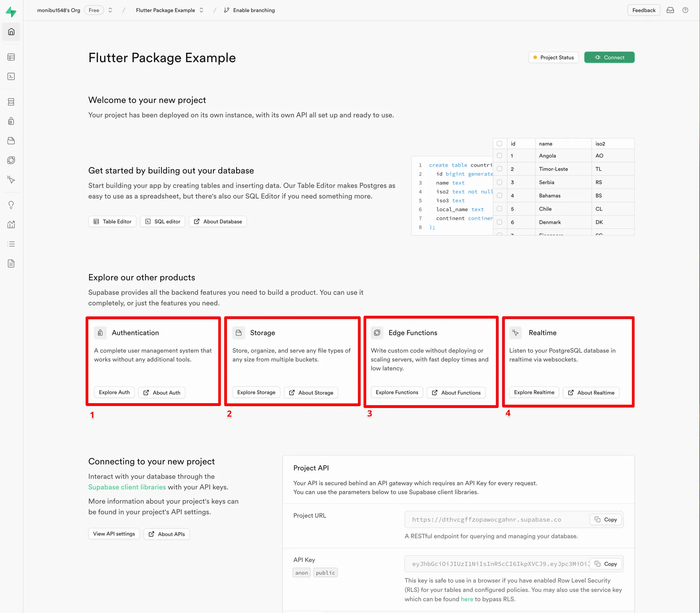This screenshot has width=700, height=613.
Task: Open Advisors lightbulb icon in sidebar
Action: point(11,205)
